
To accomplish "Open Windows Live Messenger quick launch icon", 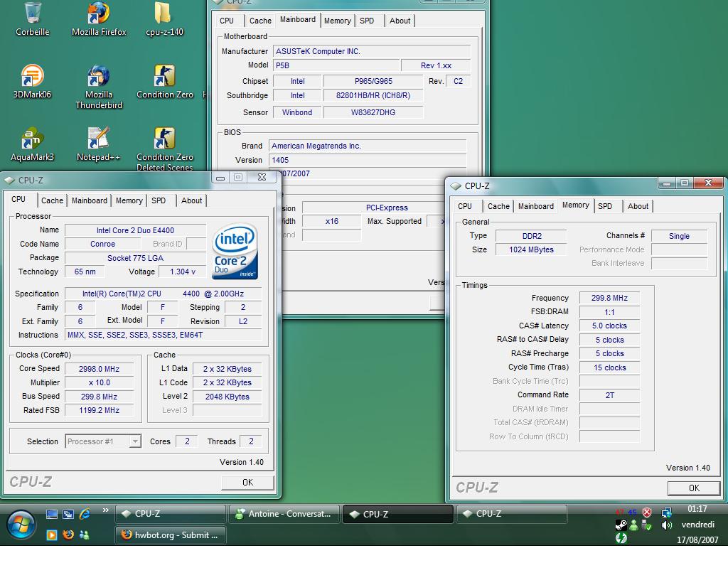I will [x=85, y=535].
